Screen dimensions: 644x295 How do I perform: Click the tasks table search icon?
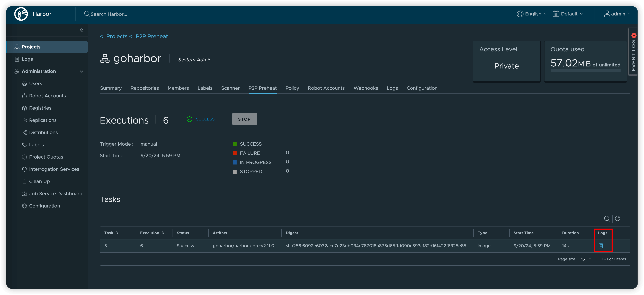pyautogui.click(x=607, y=219)
